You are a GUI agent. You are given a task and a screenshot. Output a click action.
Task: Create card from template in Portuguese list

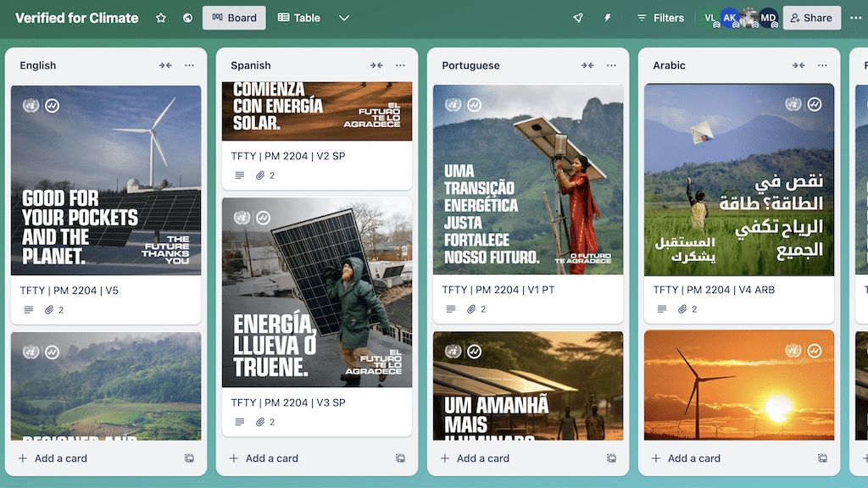click(611, 458)
